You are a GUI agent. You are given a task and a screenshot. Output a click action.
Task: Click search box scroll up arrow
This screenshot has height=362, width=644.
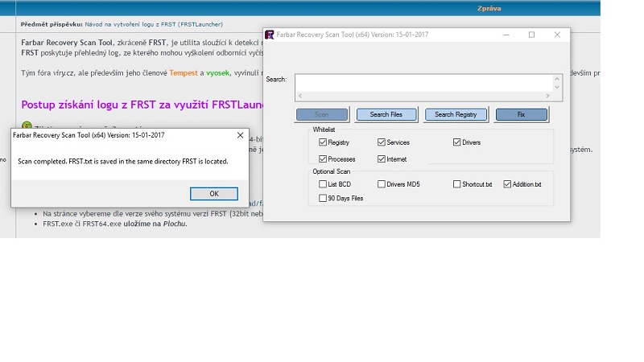click(557, 79)
